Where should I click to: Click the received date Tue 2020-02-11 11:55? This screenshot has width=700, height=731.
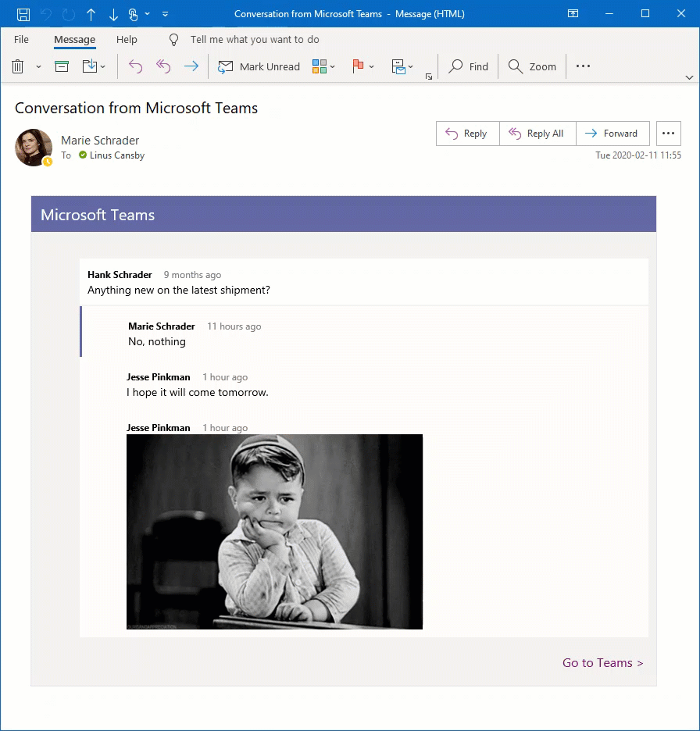pos(638,155)
